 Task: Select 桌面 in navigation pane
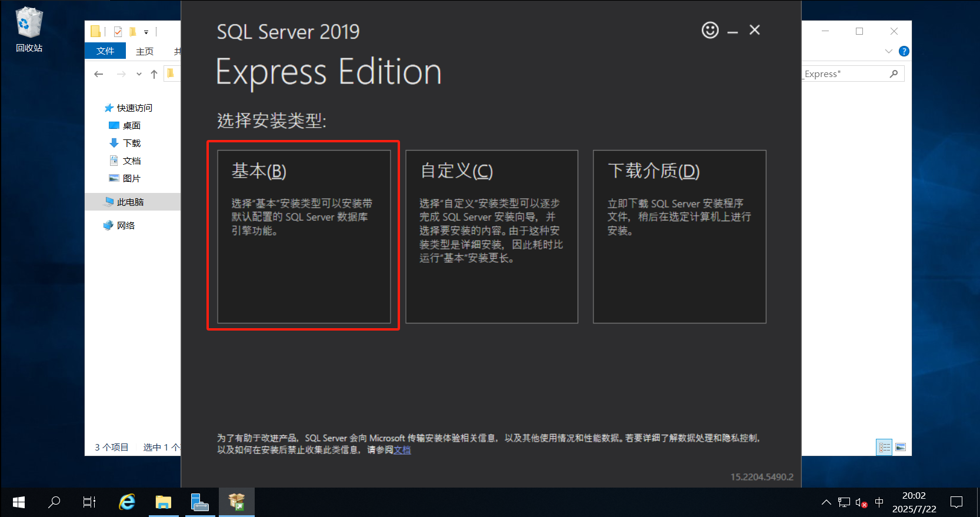coord(125,125)
